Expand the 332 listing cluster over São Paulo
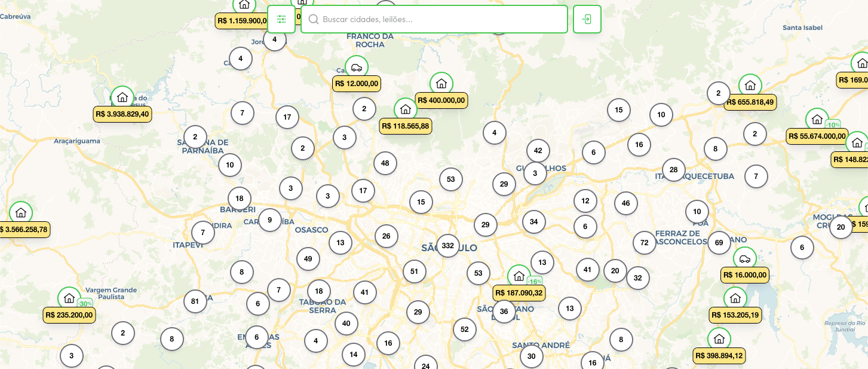This screenshot has width=868, height=369. tap(447, 246)
